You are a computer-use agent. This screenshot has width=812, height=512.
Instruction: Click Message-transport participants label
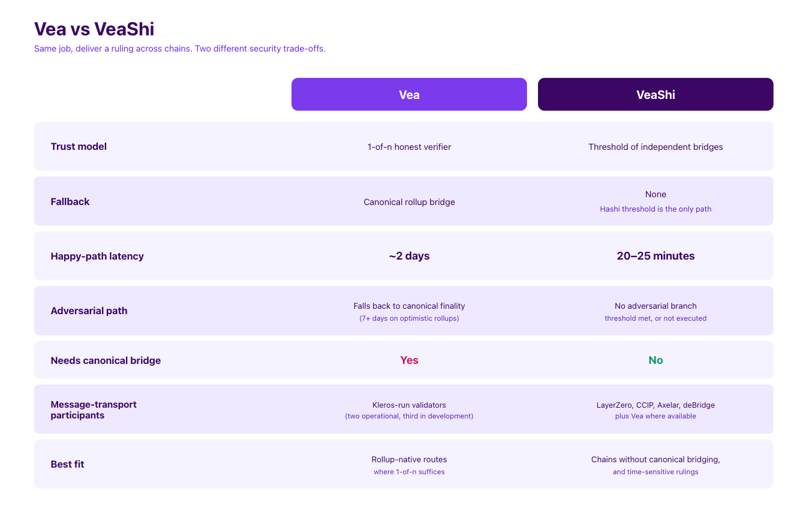click(x=94, y=409)
